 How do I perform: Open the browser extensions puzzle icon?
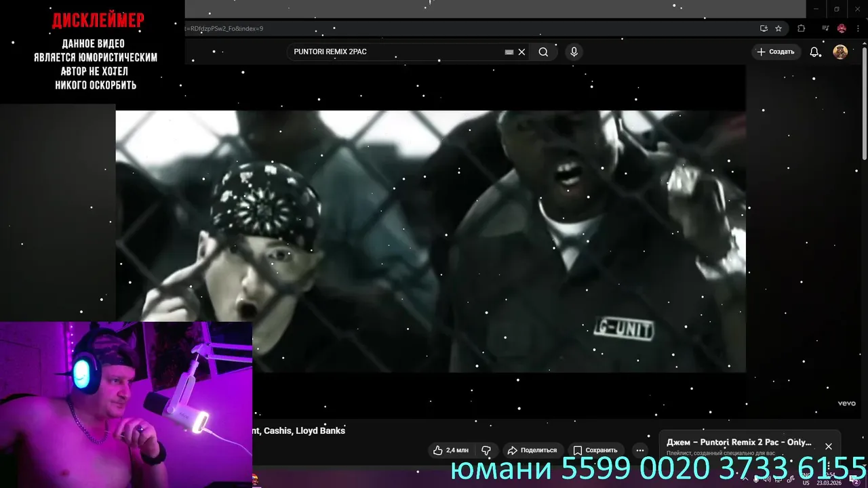point(802,28)
